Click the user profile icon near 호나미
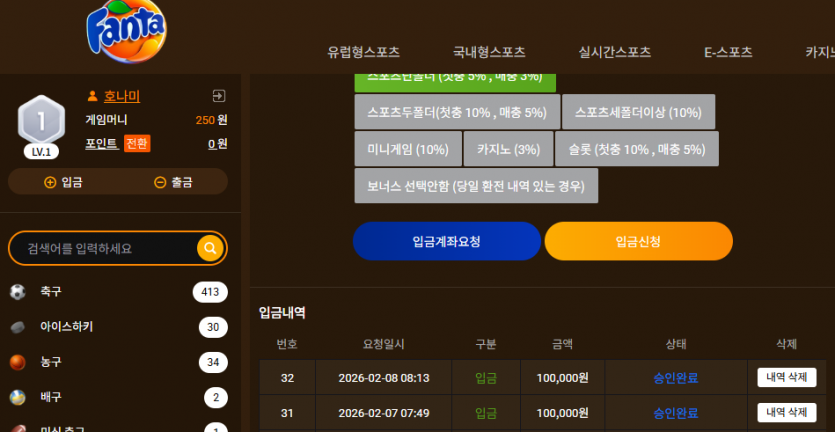This screenshot has width=835, height=432. click(92, 96)
